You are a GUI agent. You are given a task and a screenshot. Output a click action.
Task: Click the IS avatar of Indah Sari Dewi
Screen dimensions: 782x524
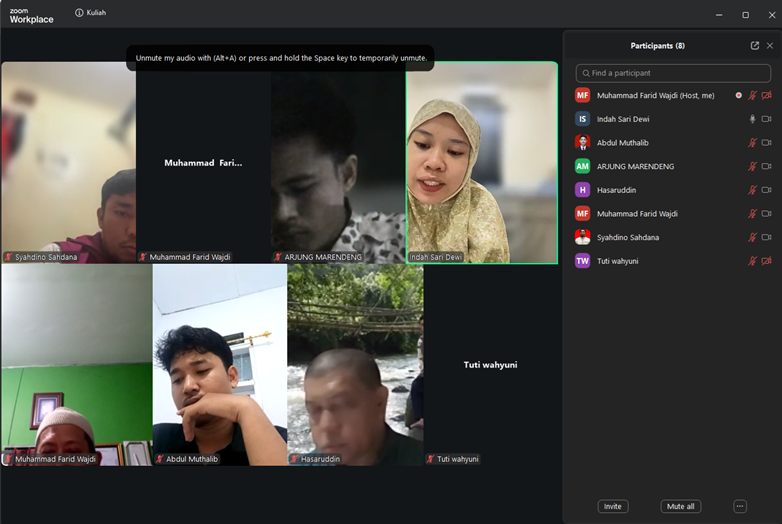(x=583, y=119)
